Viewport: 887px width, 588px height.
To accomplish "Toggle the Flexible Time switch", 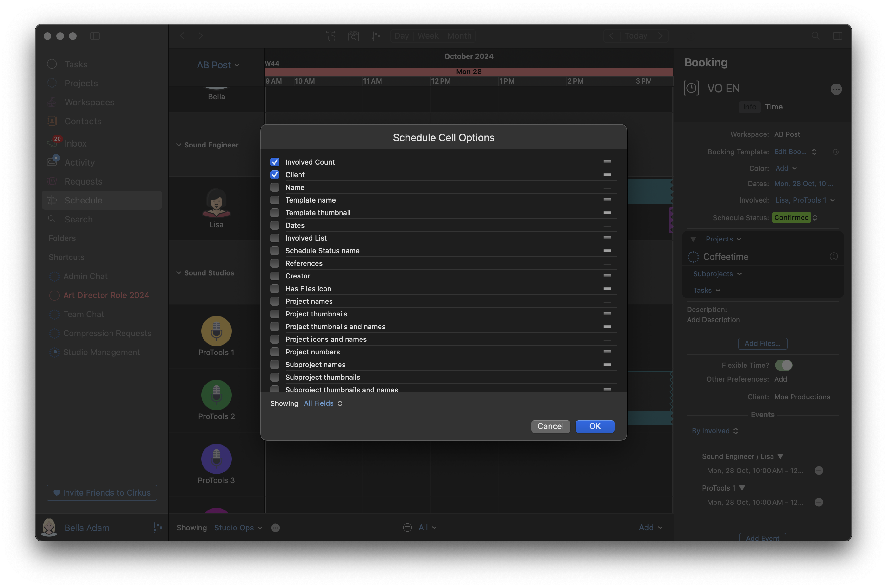I will [x=783, y=365].
